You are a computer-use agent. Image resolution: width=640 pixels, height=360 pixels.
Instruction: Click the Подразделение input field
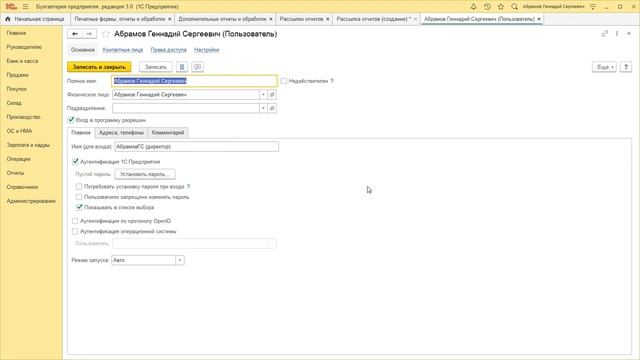(x=186, y=108)
